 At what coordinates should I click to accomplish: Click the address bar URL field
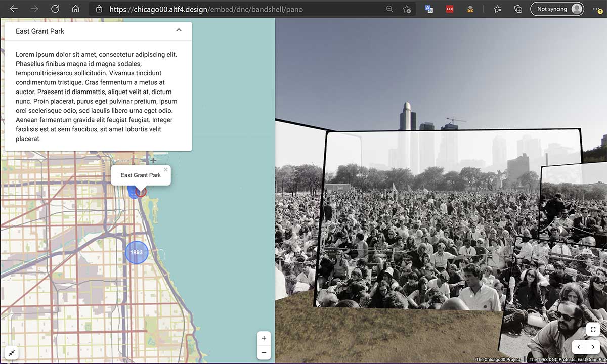[238, 9]
